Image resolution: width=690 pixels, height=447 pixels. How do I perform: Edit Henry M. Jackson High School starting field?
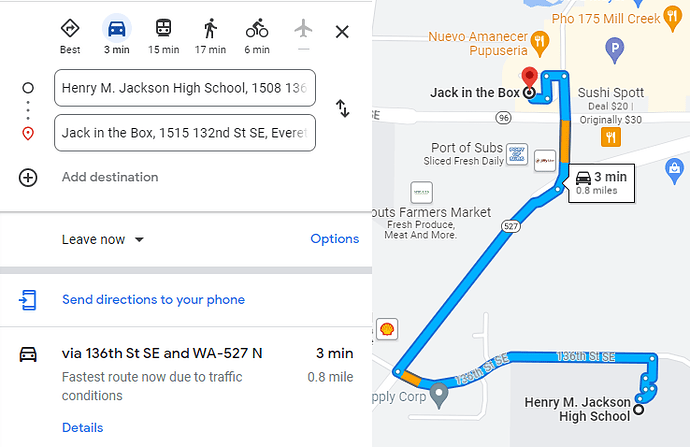coord(185,88)
